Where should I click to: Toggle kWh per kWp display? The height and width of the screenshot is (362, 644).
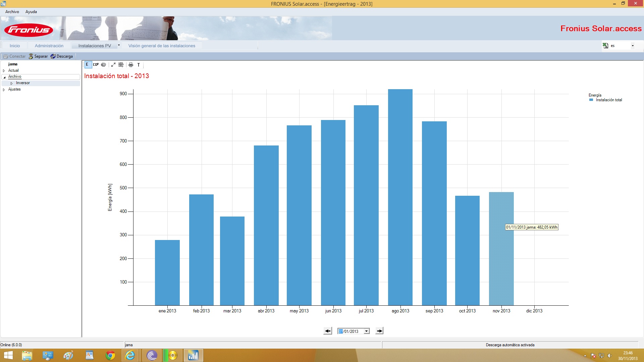pyautogui.click(x=121, y=65)
